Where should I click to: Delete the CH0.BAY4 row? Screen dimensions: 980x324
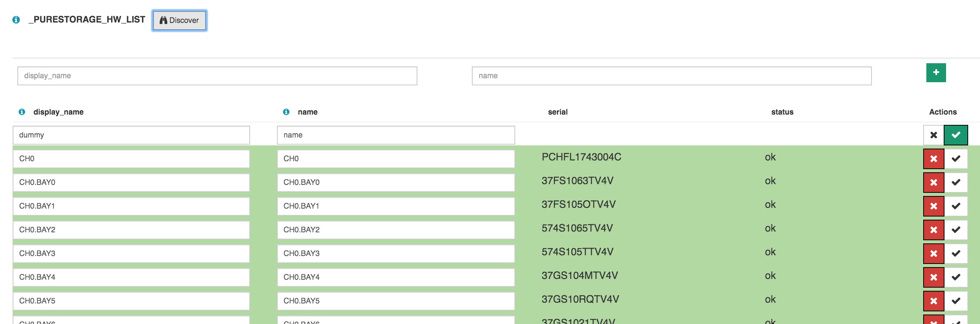[933, 277]
